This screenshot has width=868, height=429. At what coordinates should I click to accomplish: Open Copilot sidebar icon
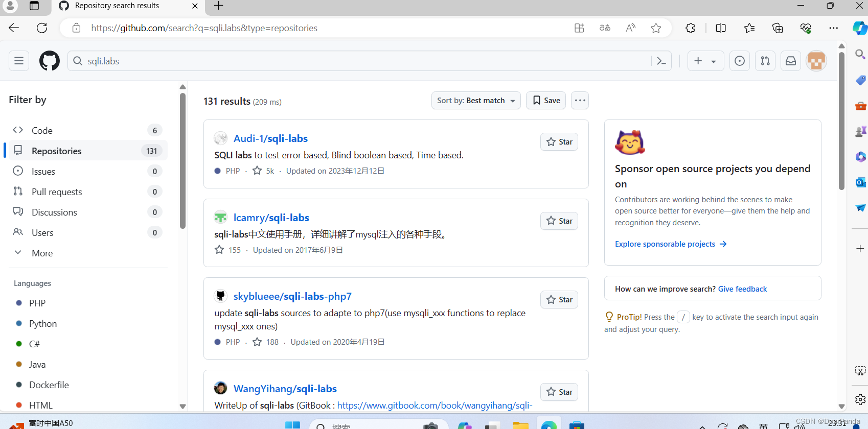click(860, 28)
